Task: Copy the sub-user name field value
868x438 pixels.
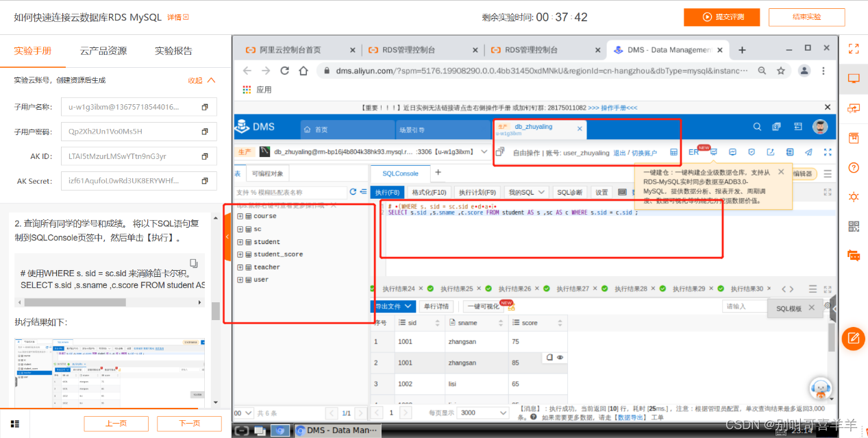Action: tap(204, 107)
